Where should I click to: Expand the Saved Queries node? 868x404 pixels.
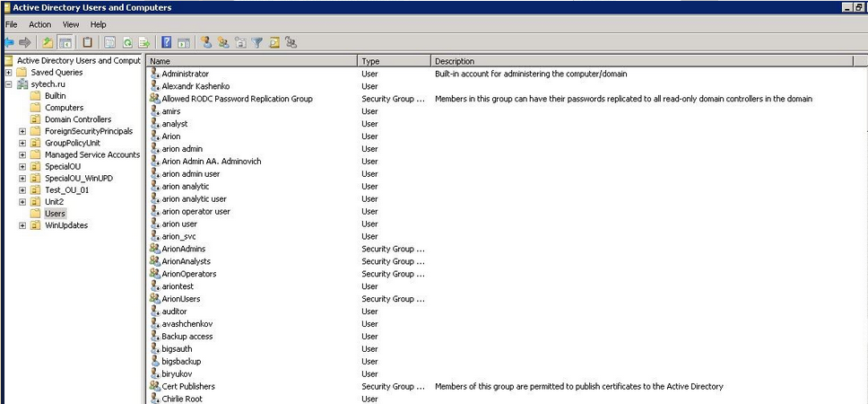point(9,73)
